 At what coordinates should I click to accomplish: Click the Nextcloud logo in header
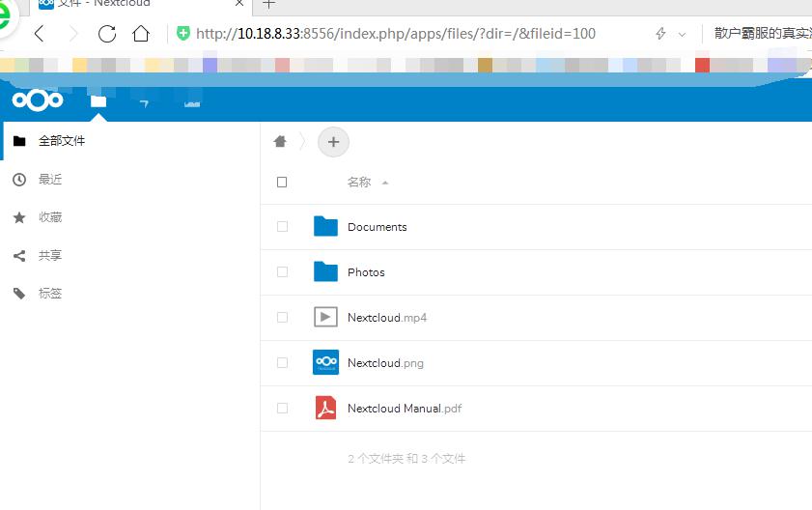[x=38, y=100]
